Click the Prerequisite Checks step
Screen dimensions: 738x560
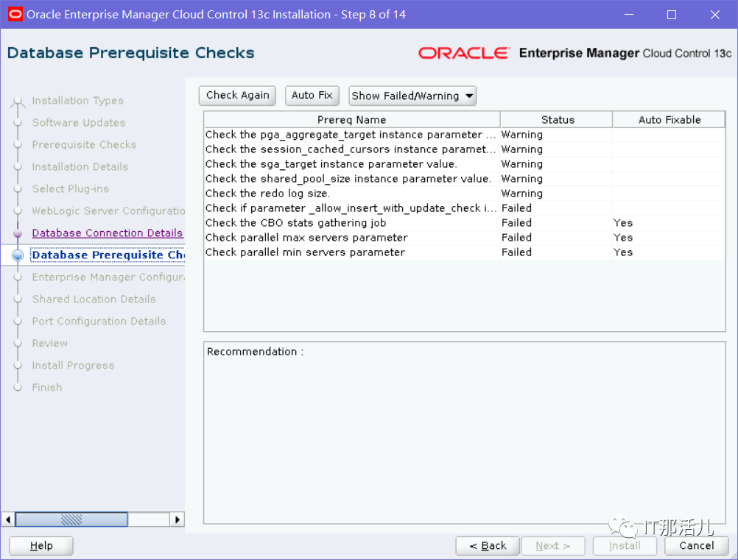pyautogui.click(x=84, y=145)
